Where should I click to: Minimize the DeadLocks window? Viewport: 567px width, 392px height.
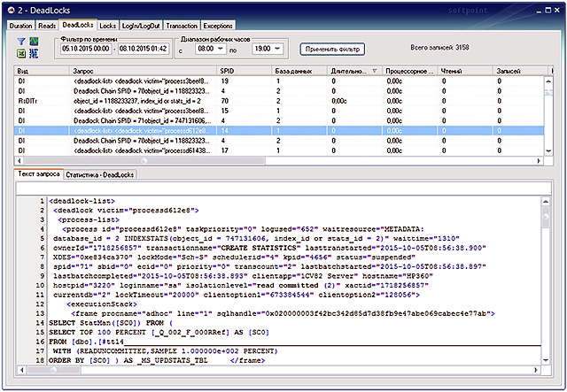[x=540, y=11]
